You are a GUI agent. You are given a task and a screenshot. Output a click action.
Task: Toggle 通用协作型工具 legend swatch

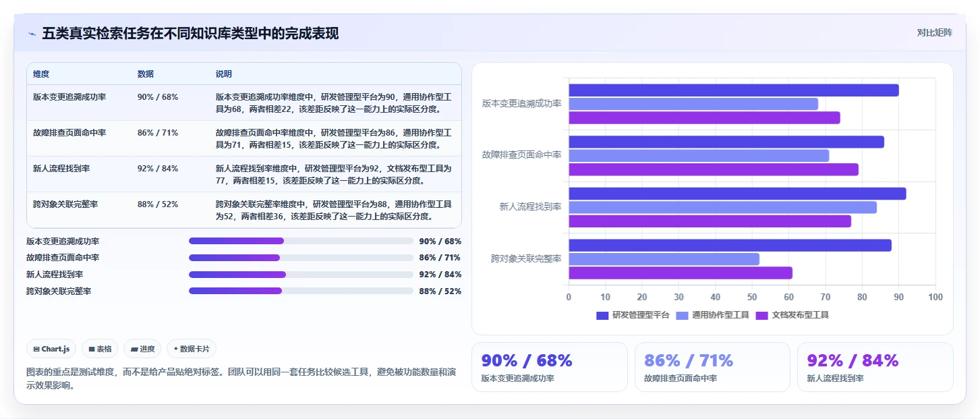[682, 315]
